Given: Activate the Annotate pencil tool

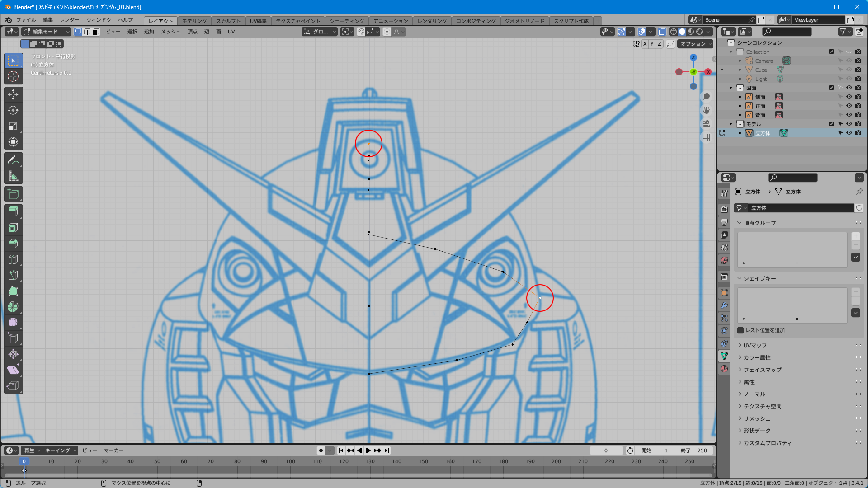Looking at the screenshot, I should 13,160.
